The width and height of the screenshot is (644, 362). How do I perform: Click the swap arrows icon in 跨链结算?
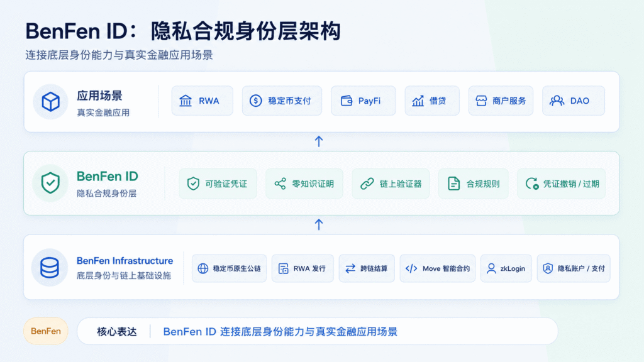click(350, 268)
